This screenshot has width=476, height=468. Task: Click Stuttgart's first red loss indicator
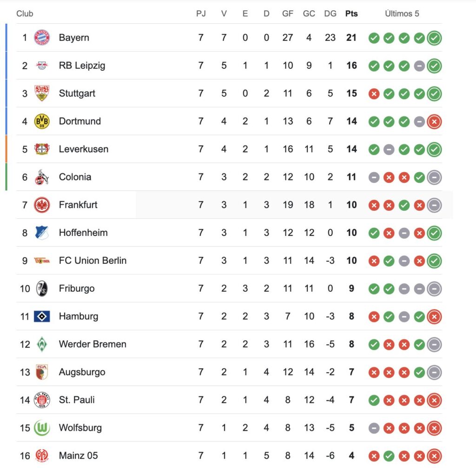coord(374,94)
